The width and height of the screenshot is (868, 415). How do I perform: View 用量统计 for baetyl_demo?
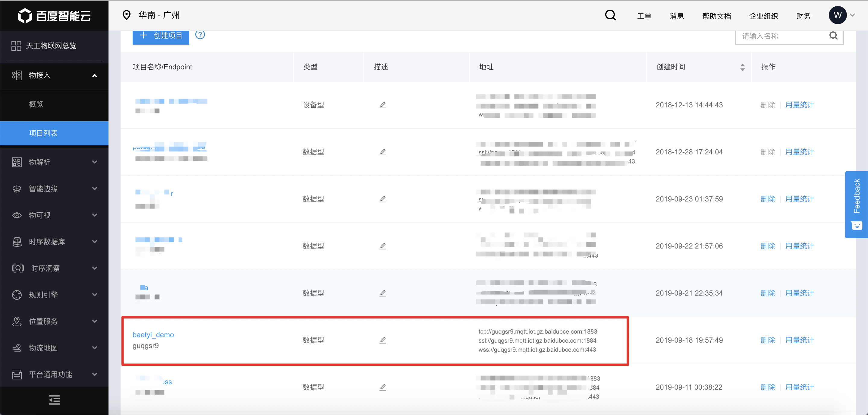coord(799,340)
